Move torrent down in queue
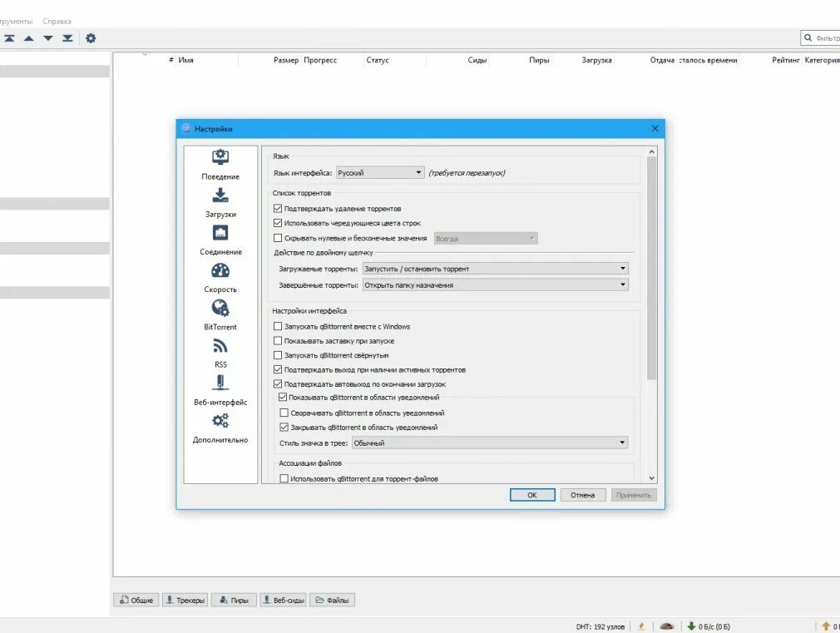Screen dimensions: 840x633 [x=48, y=38]
